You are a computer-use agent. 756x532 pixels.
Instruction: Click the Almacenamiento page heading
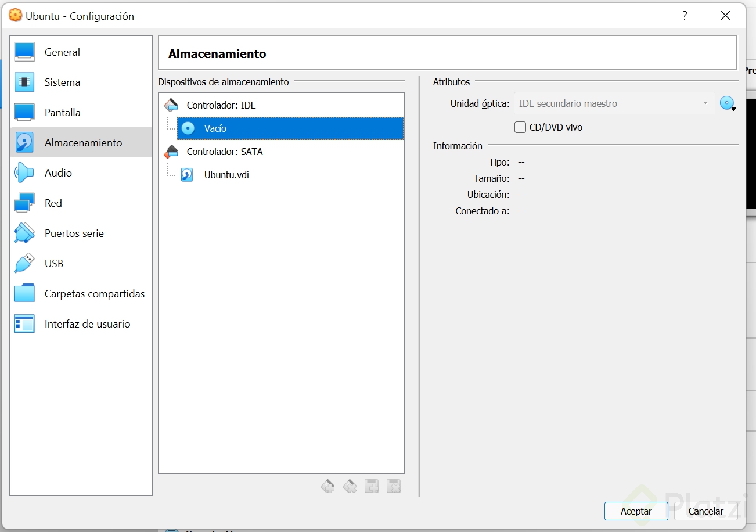[217, 54]
